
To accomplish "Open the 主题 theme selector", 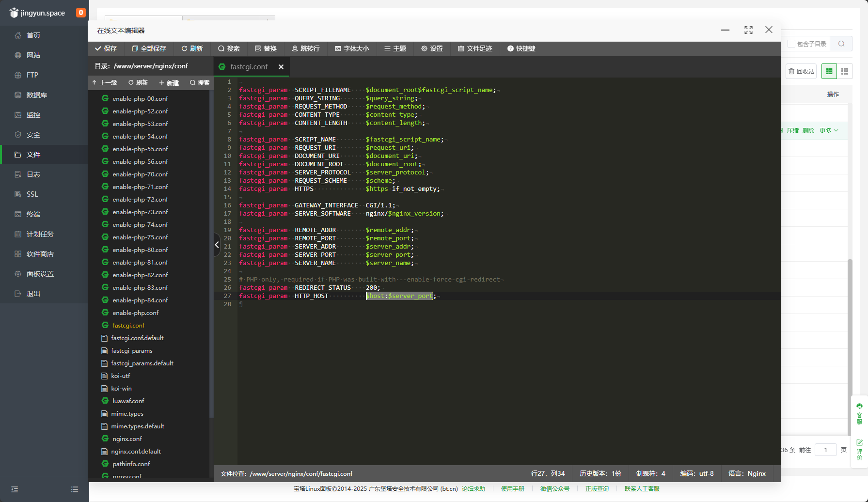I will (395, 48).
